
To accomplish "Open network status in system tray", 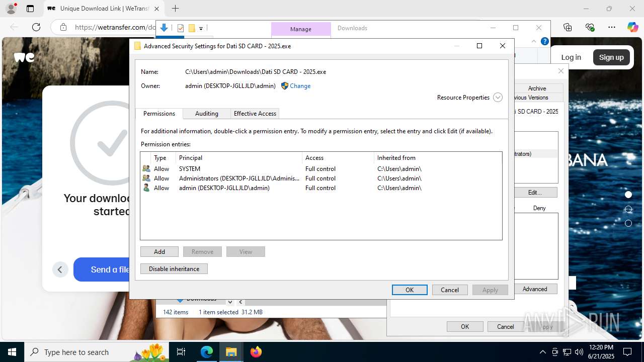I will coord(567,352).
